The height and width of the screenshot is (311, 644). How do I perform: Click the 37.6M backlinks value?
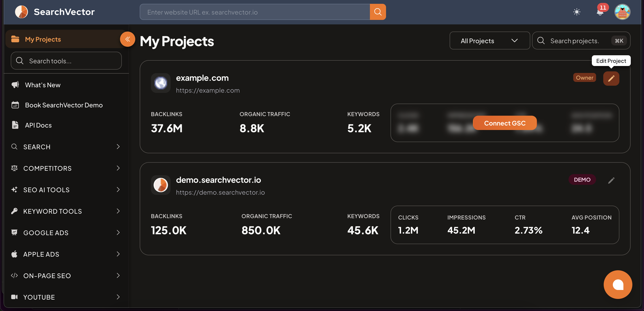pos(167,128)
